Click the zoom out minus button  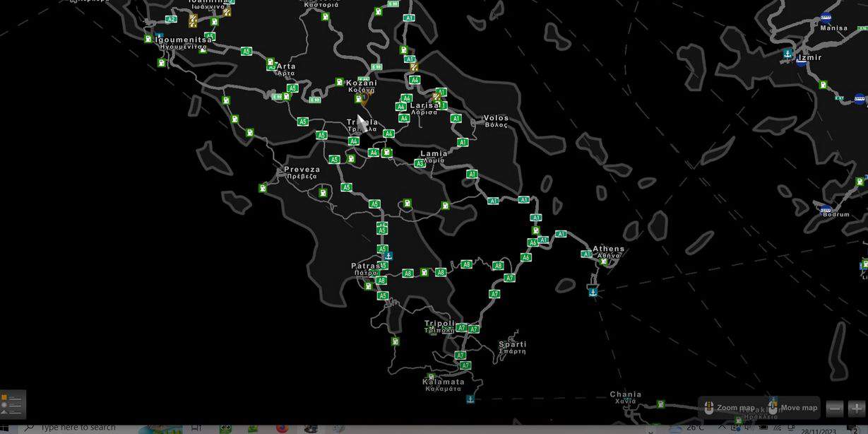(835, 409)
